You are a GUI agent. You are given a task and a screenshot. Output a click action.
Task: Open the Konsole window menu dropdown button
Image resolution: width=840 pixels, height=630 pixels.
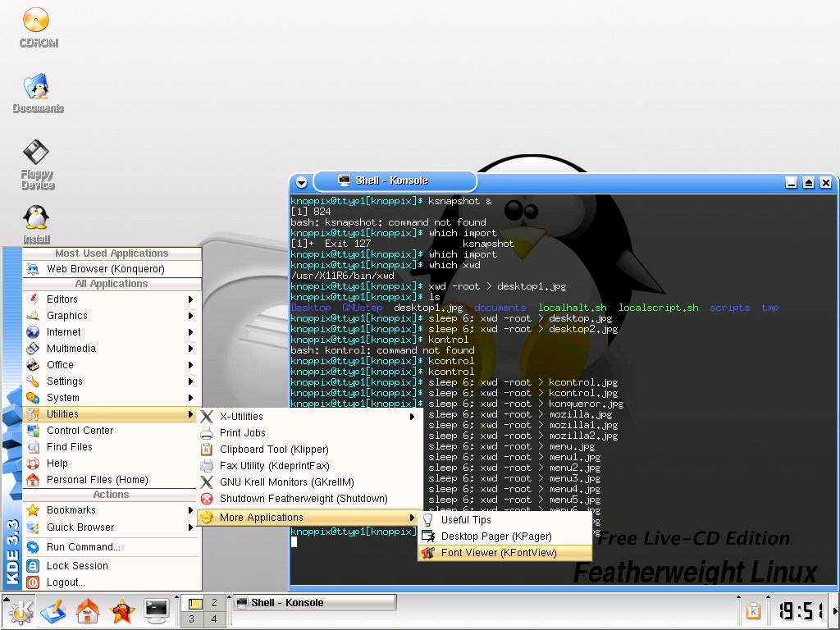coord(302,182)
